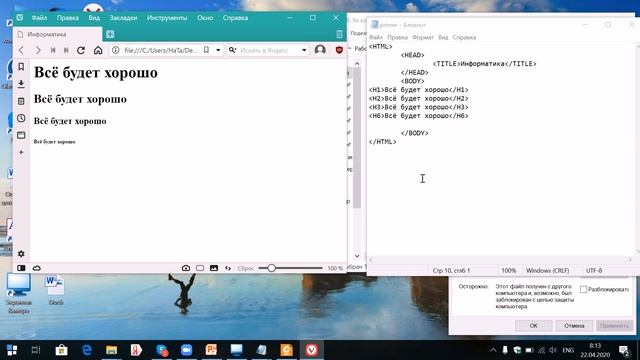640x360 pixels.
Task: Click the UTF-8 encoding status entry
Action: pos(594,271)
